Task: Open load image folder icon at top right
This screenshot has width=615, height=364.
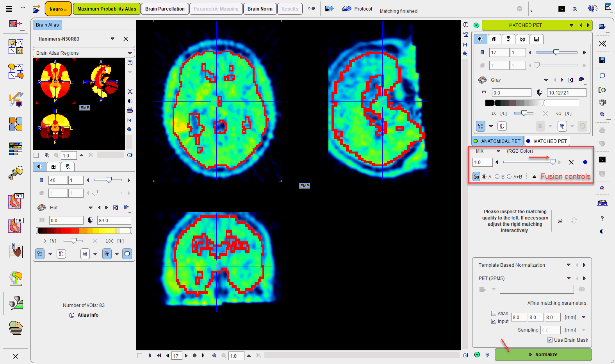Action: coord(602,26)
